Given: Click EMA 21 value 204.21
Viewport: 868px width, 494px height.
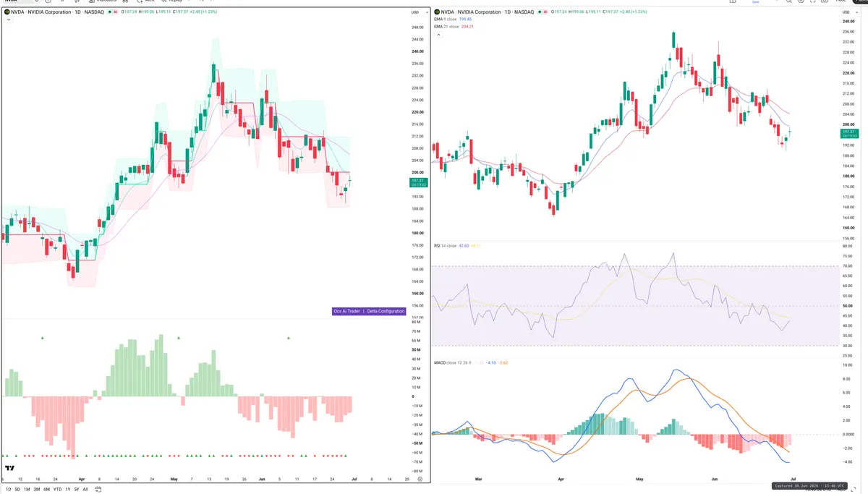Looking at the screenshot, I should (x=469, y=27).
